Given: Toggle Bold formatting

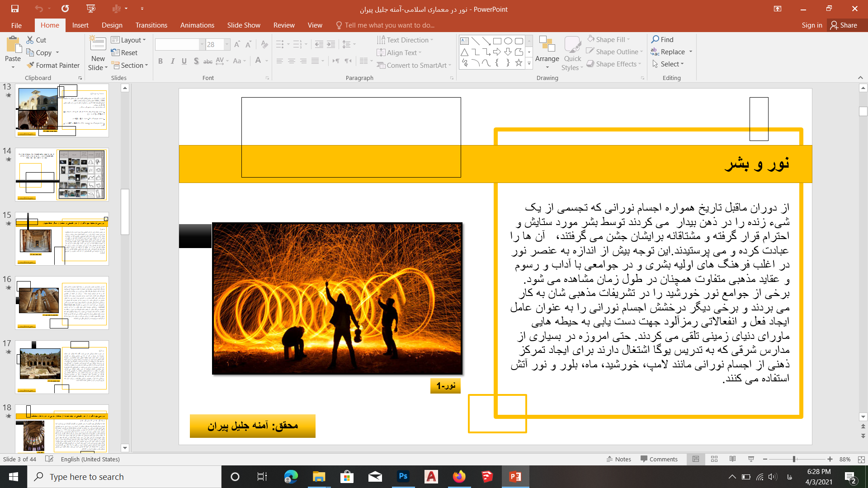Looking at the screenshot, I should coord(160,61).
